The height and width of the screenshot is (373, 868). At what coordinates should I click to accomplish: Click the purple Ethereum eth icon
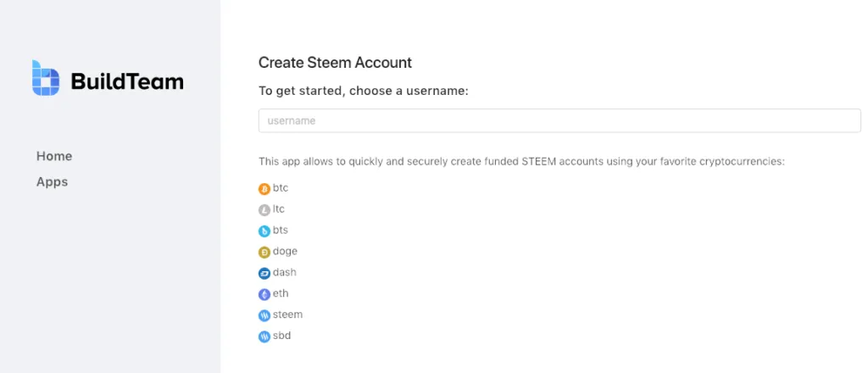(x=264, y=294)
